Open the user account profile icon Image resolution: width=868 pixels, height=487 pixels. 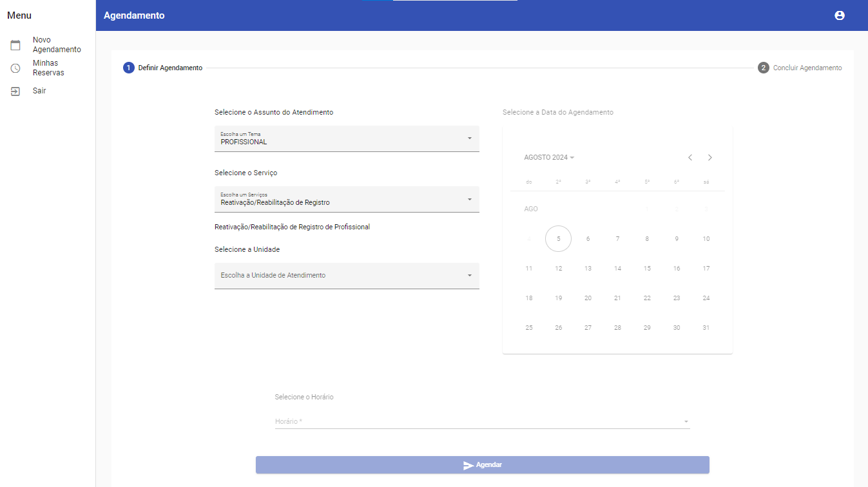pos(839,15)
